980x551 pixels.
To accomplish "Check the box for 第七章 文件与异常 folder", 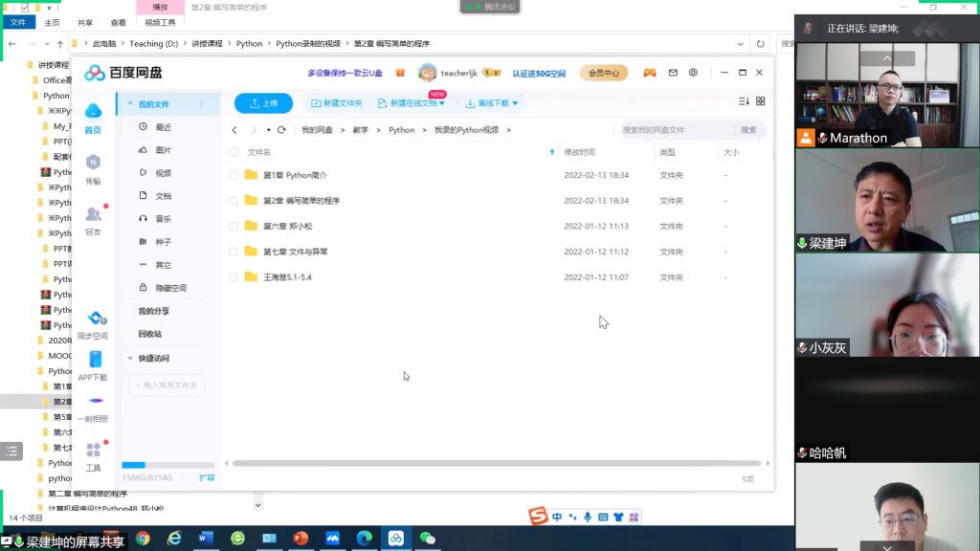I will (x=234, y=252).
